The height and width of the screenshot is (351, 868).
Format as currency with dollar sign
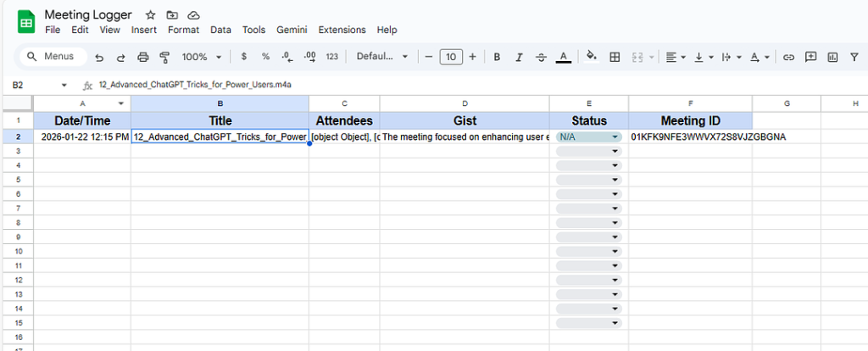click(x=244, y=57)
